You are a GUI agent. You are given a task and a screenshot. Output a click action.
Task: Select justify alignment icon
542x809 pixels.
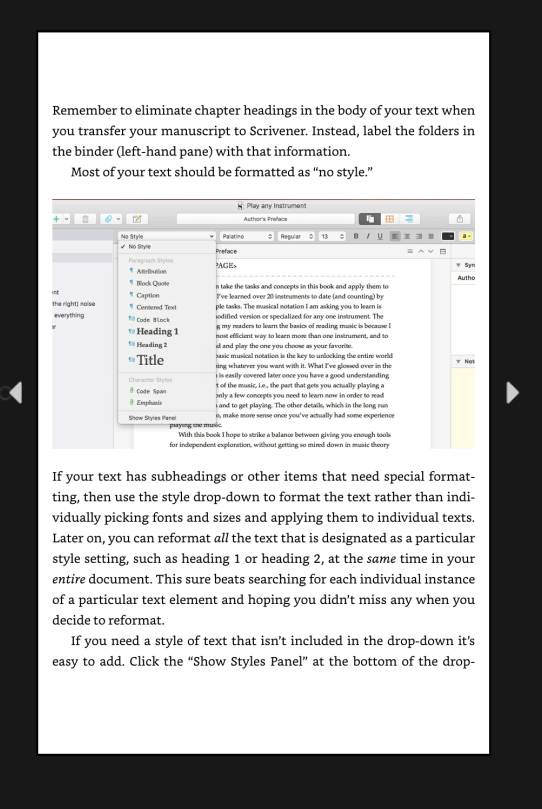click(x=431, y=236)
